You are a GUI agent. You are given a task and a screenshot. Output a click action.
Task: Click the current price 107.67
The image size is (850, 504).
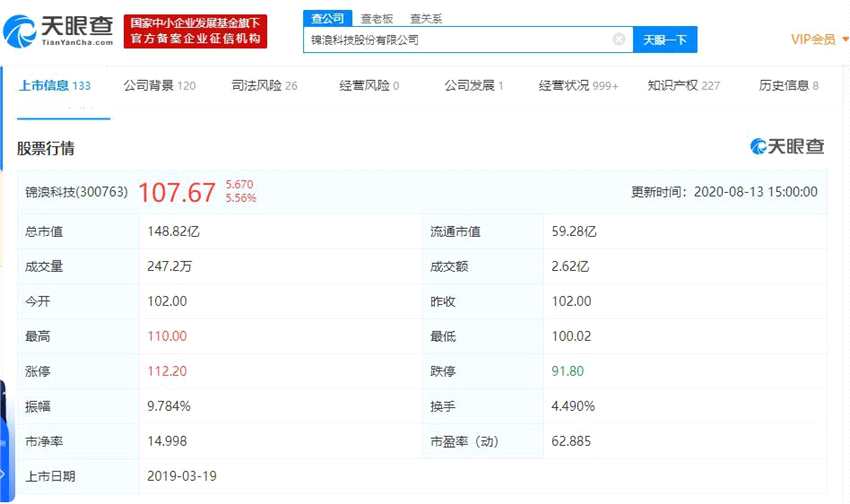pyautogui.click(x=177, y=193)
